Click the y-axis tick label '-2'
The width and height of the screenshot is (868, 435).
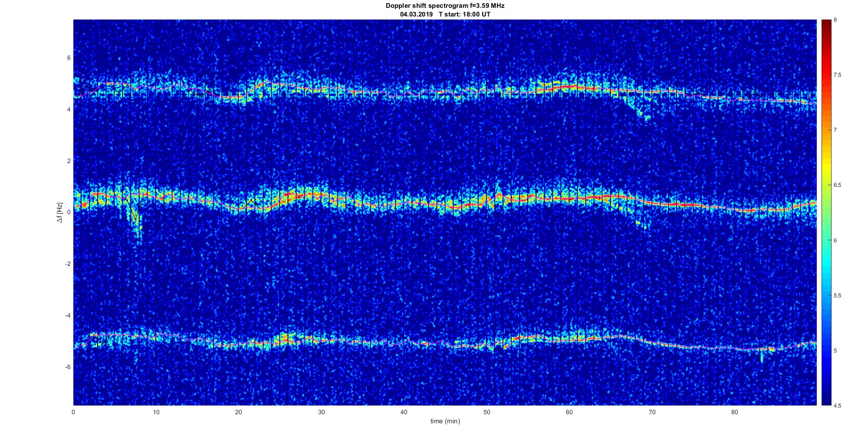click(x=68, y=264)
